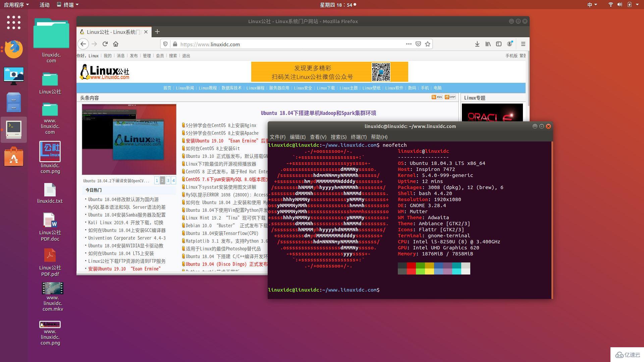The image size is (644, 362).
Task: Open tracking protection shield in address bar
Action: click(165, 44)
